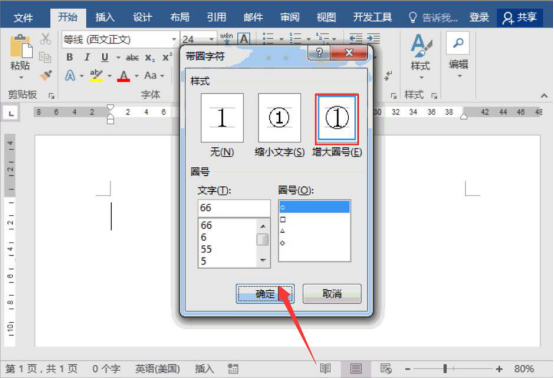Open the Editing search menu
The width and height of the screenshot is (554, 378).
point(458,55)
